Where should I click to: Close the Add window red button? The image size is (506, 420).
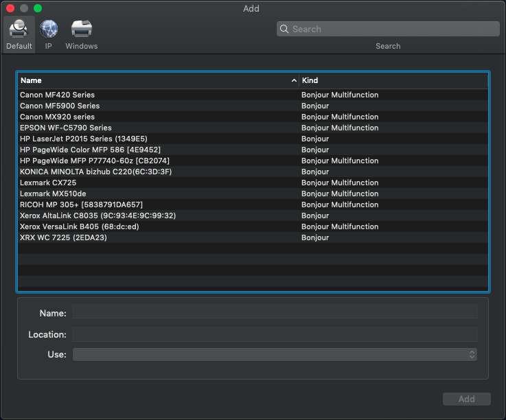click(10, 8)
